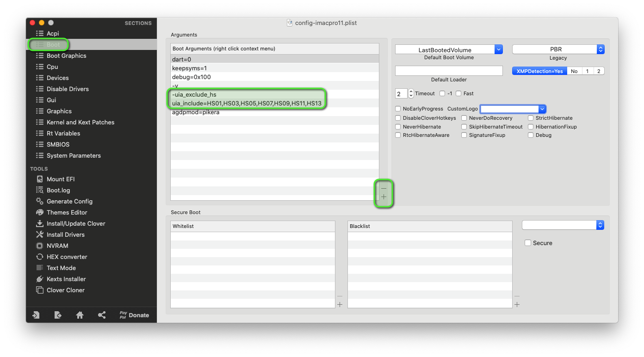Click the home icon in the sidebar footer
The width and height of the screenshot is (644, 357).
[80, 315]
